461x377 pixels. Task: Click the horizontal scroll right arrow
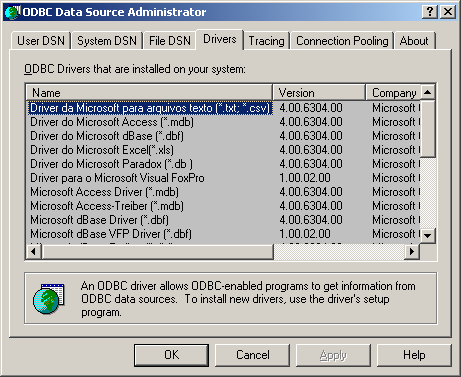click(412, 251)
